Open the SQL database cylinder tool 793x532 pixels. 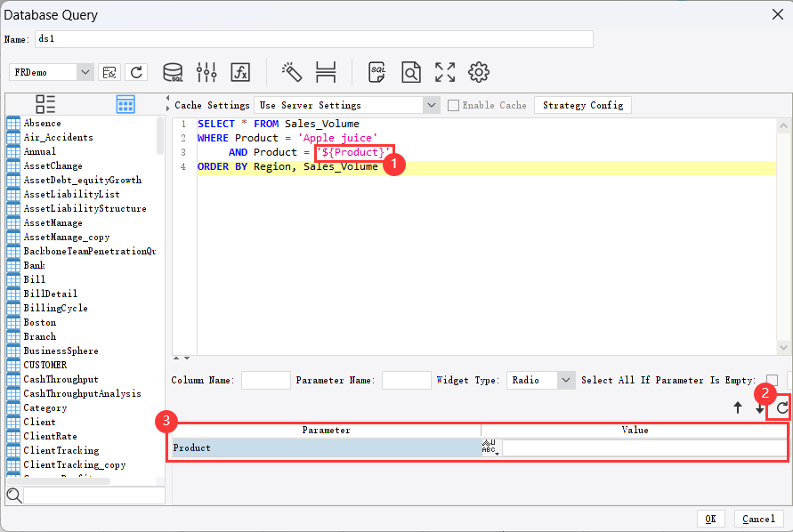tap(173, 72)
